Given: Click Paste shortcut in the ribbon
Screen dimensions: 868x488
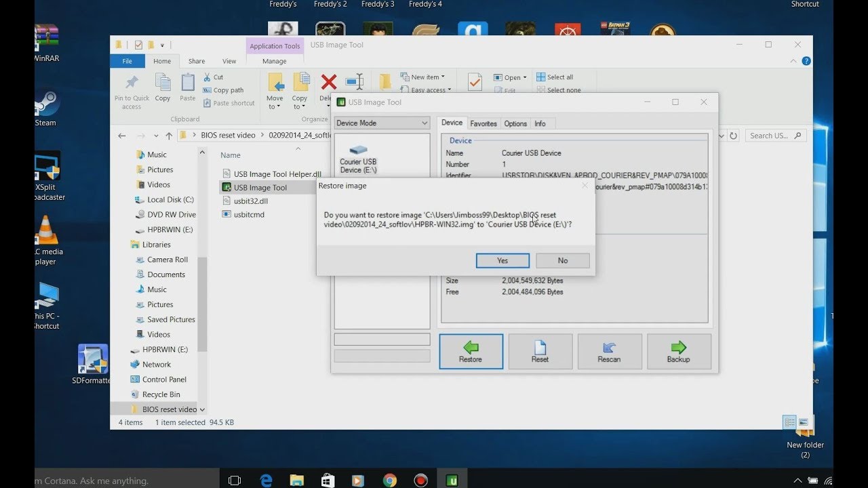Looking at the screenshot, I should tap(229, 103).
